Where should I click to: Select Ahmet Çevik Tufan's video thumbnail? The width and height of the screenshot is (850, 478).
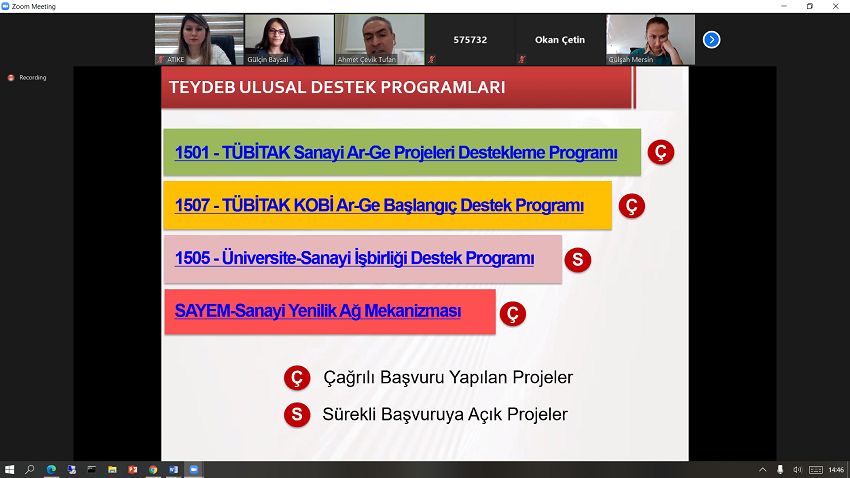[x=379, y=40]
